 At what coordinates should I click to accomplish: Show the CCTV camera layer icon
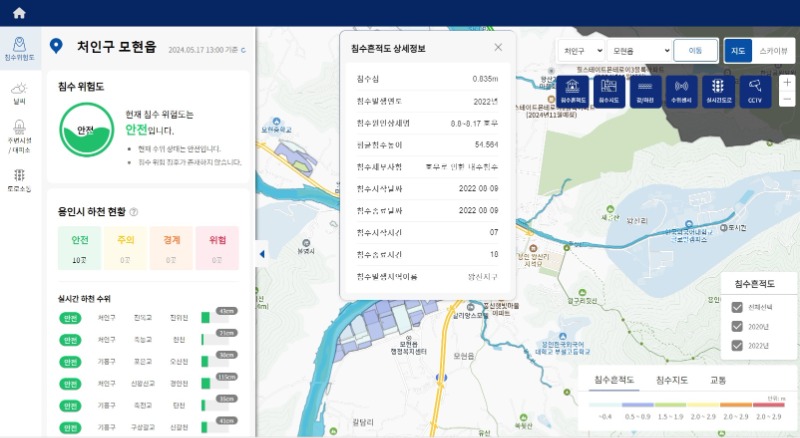click(755, 91)
